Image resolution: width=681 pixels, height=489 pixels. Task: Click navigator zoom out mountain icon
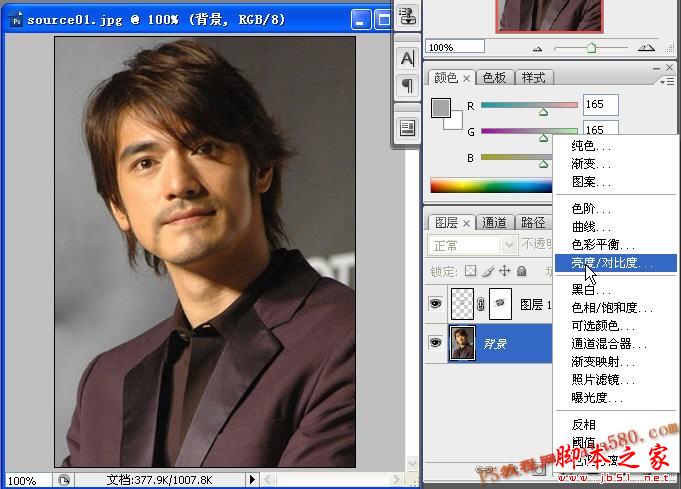(x=537, y=49)
